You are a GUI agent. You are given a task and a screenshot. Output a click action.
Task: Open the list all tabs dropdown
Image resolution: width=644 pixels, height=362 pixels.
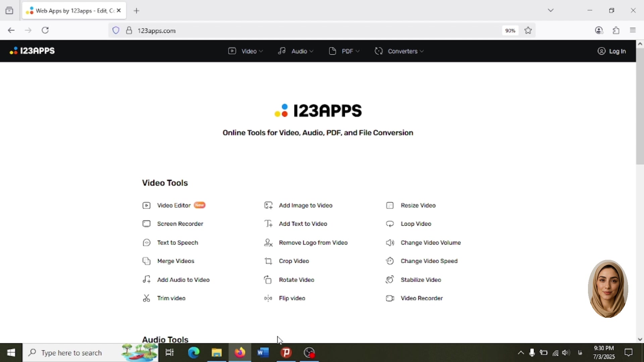click(551, 11)
